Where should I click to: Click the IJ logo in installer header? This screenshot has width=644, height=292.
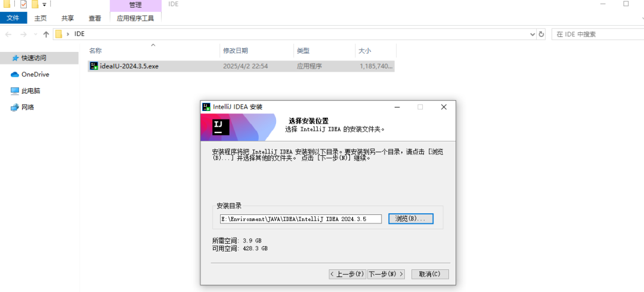(220, 128)
